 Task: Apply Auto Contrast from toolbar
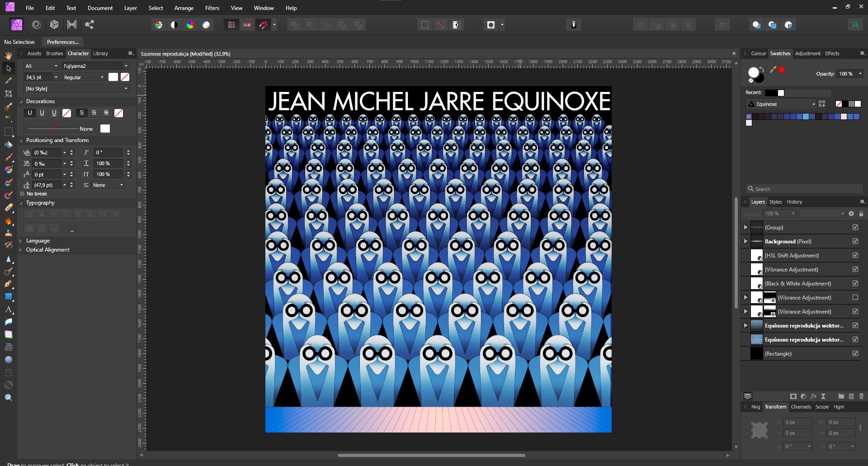[175, 25]
